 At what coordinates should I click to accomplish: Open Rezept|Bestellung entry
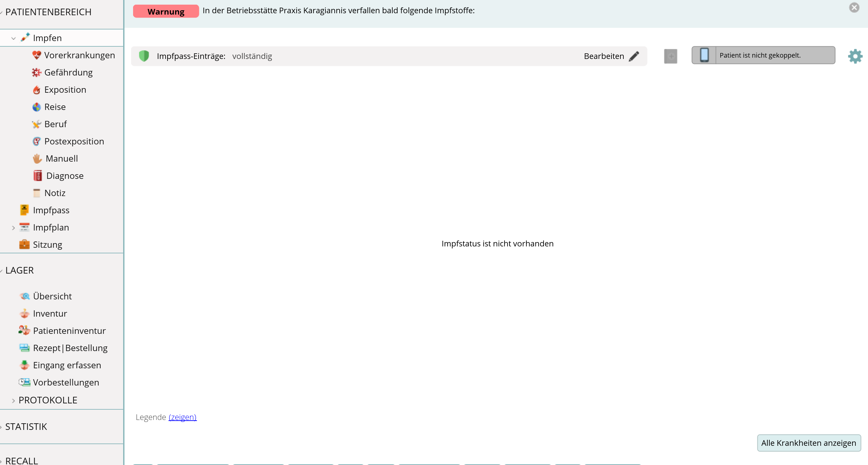coord(70,348)
